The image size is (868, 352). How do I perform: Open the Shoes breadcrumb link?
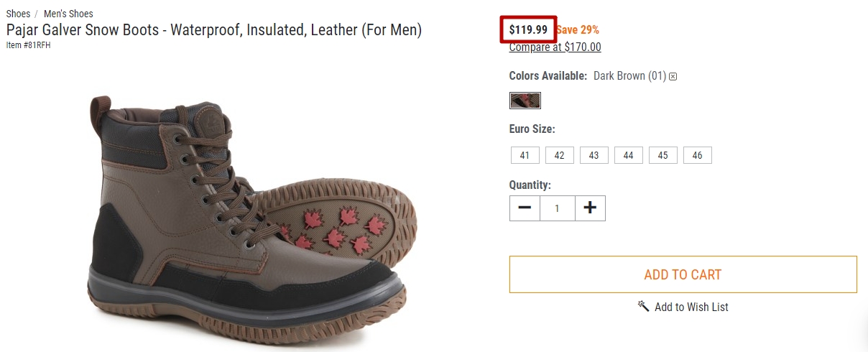[18, 14]
